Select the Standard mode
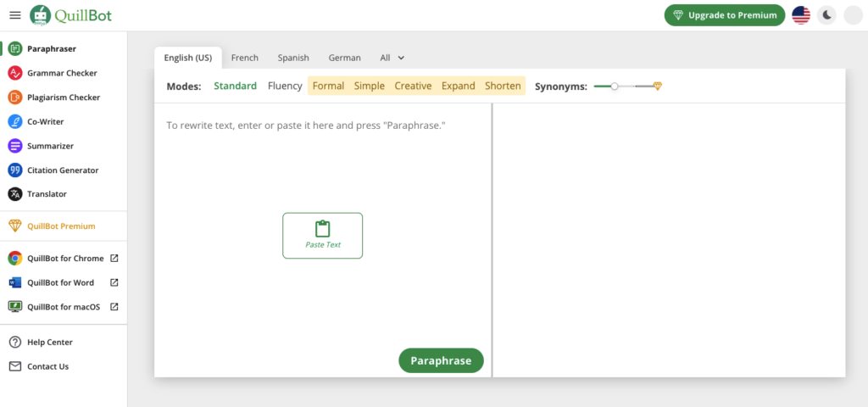This screenshot has width=868, height=407. pyautogui.click(x=236, y=86)
